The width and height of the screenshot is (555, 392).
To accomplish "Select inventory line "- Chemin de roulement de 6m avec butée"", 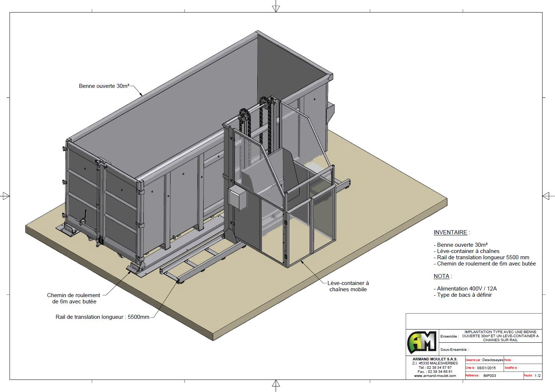I will pyautogui.click(x=485, y=264).
